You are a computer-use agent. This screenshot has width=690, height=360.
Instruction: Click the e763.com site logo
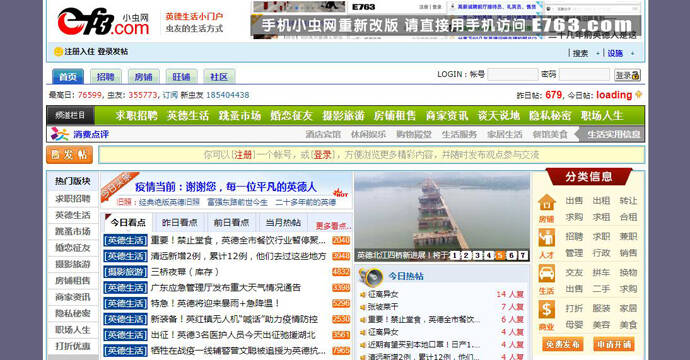coord(103,22)
